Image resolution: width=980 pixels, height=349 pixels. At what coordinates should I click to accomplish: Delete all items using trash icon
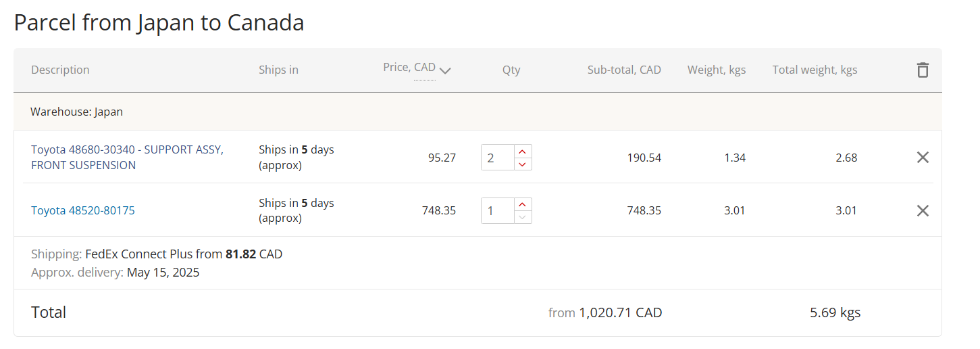(923, 70)
